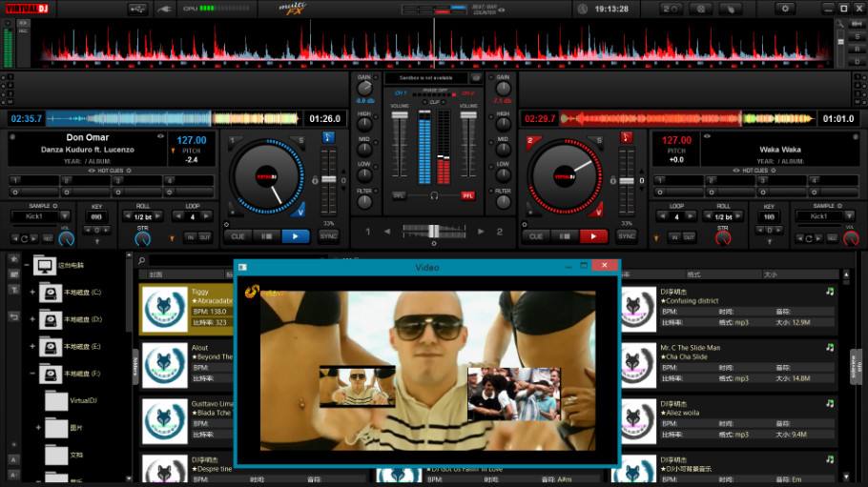This screenshot has width=868, height=487.
Task: Click the left channel volume fader
Action: pos(400,115)
